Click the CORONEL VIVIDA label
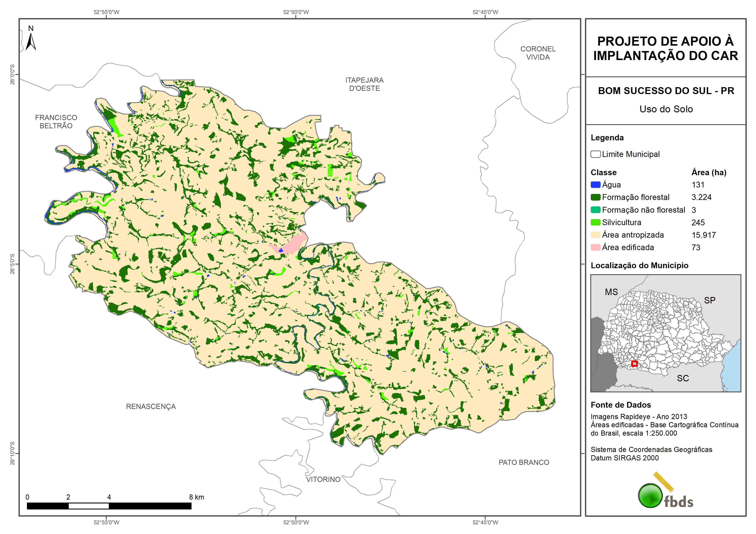 (x=538, y=53)
